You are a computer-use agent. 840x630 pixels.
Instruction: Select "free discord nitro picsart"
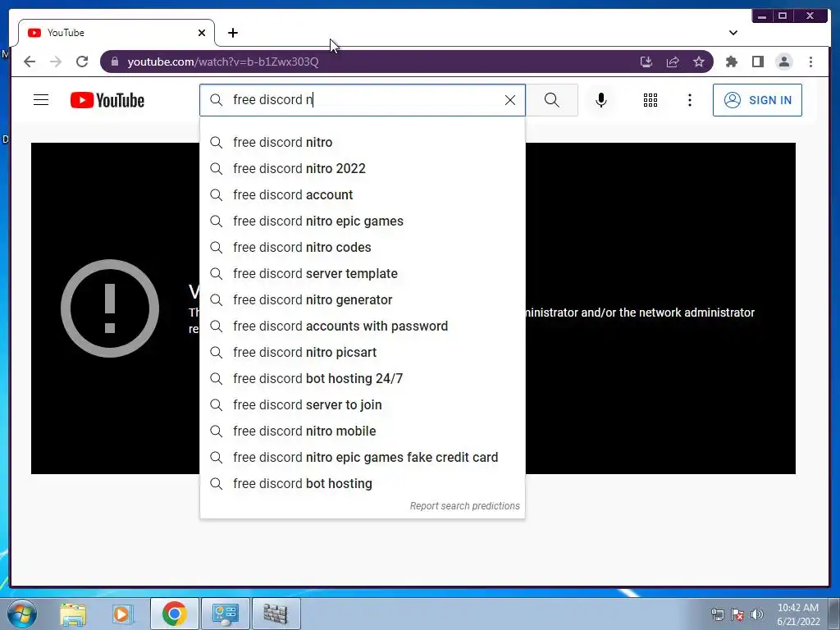coord(362,353)
